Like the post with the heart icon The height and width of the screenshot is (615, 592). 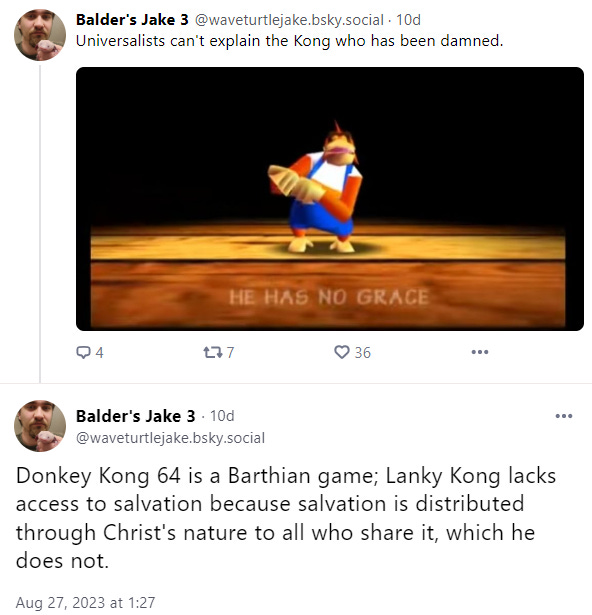(x=342, y=352)
